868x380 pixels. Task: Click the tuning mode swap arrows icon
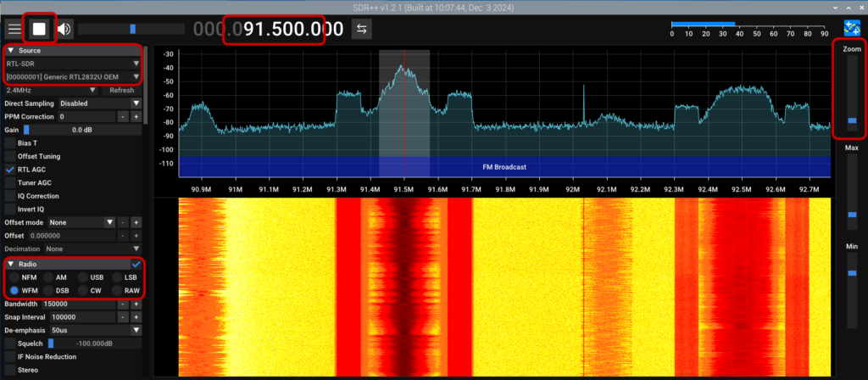pos(362,29)
